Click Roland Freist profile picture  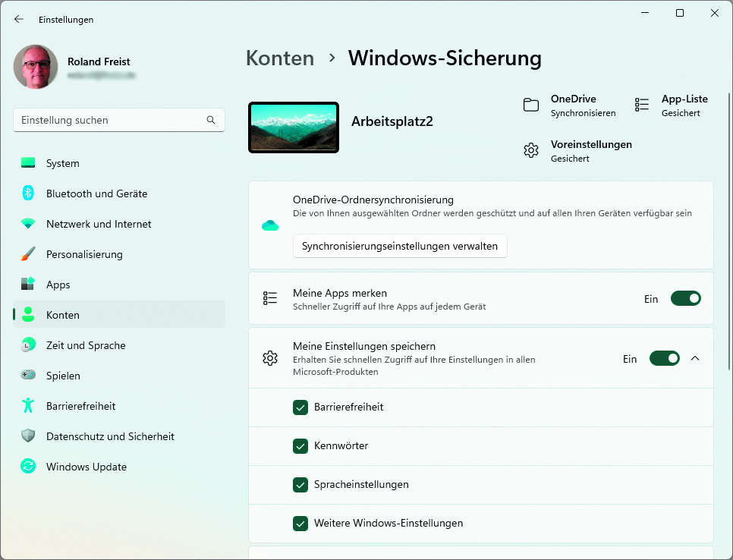(x=36, y=67)
